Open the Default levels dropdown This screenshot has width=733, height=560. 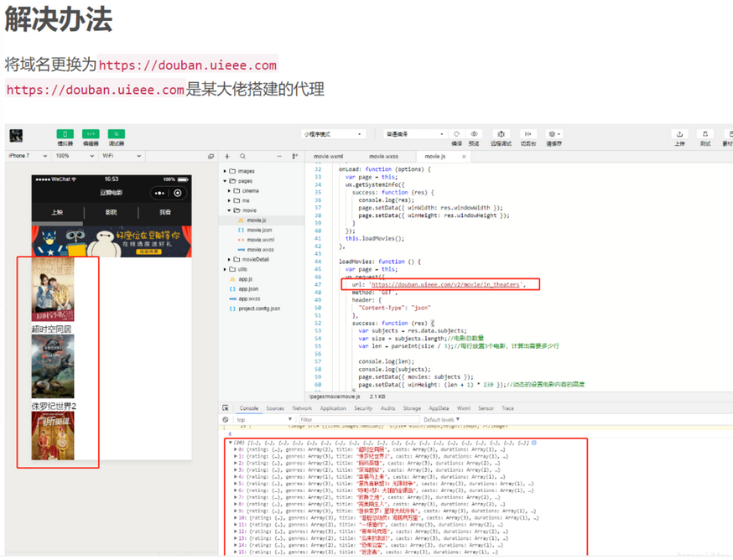[442, 419]
